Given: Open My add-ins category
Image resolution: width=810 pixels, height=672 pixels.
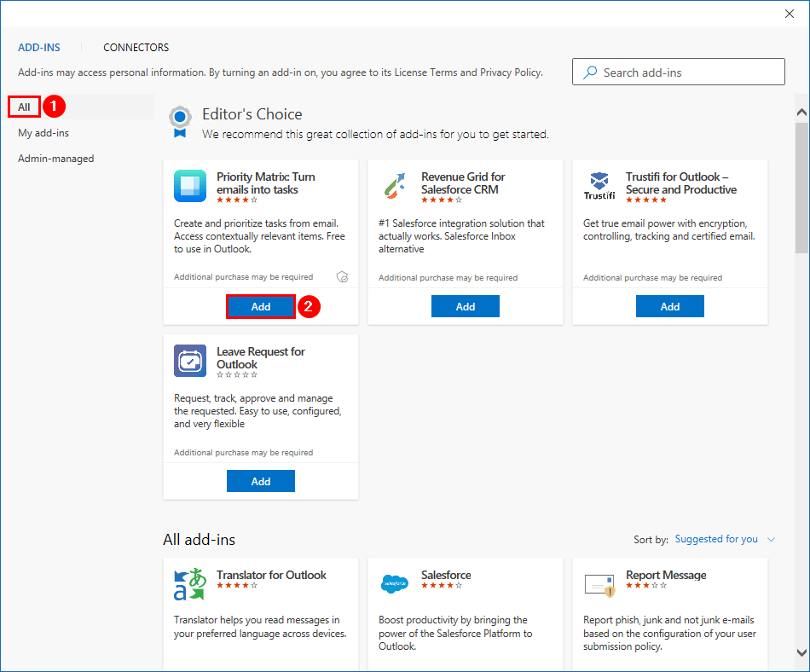Looking at the screenshot, I should pos(43,133).
